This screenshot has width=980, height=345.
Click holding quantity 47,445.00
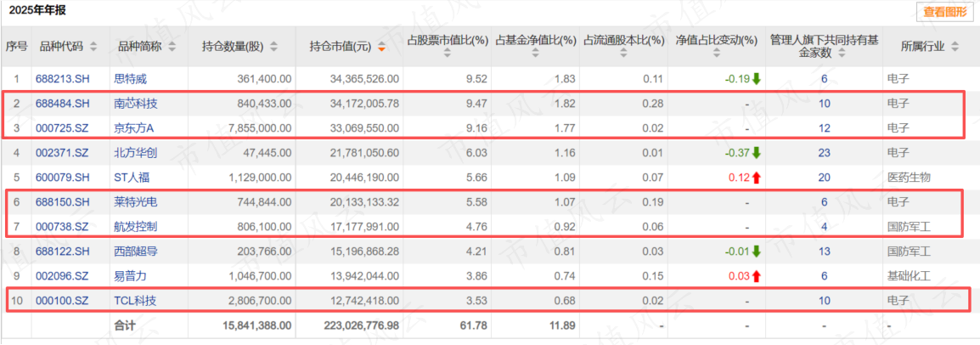click(268, 152)
